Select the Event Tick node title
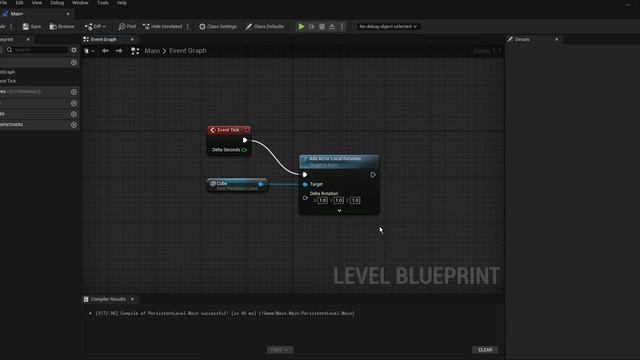 tap(229, 130)
